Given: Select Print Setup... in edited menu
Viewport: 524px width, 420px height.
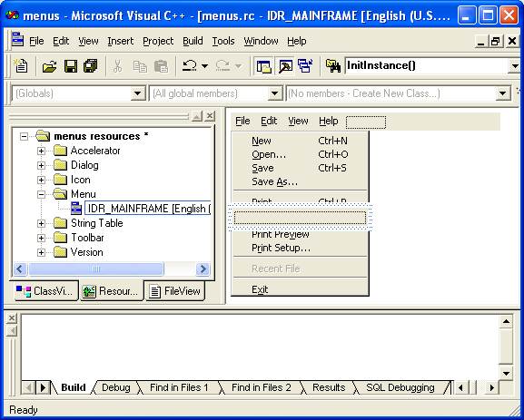Looking at the screenshot, I should [x=300, y=248].
